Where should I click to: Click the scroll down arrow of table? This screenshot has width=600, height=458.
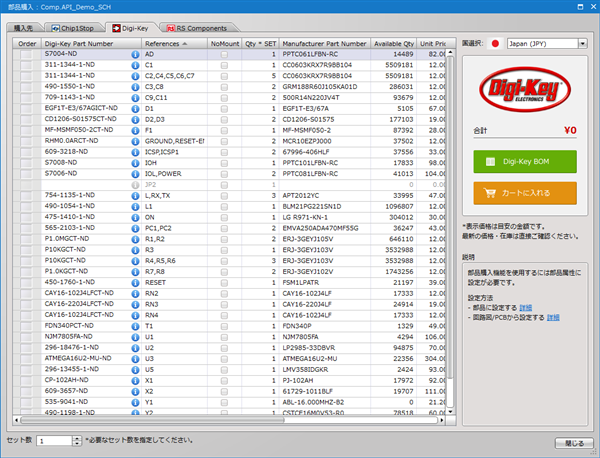pos(450,412)
